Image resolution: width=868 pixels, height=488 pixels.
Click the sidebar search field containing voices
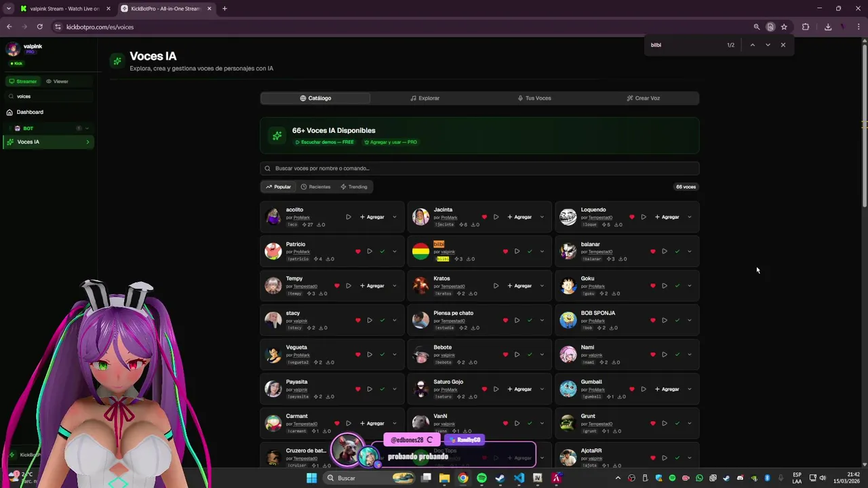[x=49, y=96]
